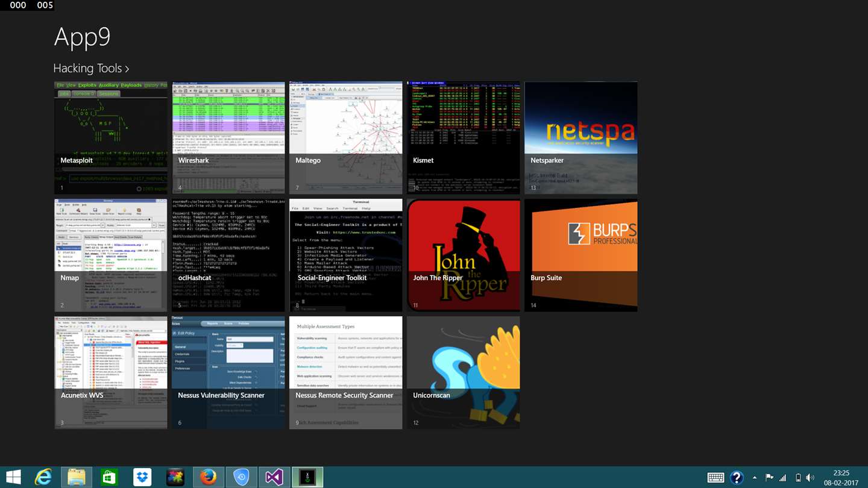Open the Social-Engineer Toolkit tile
The image size is (868, 488).
[x=346, y=255]
